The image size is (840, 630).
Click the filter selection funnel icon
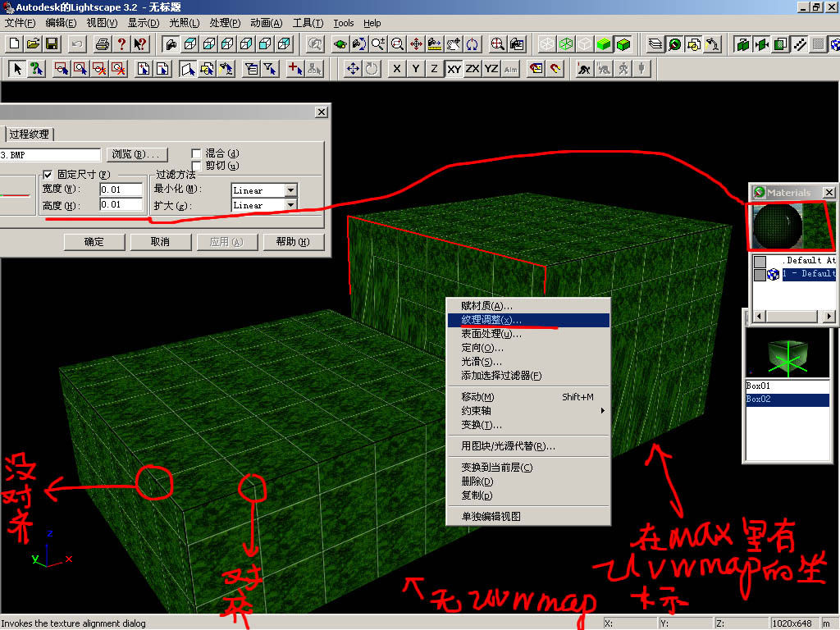[x=270, y=69]
